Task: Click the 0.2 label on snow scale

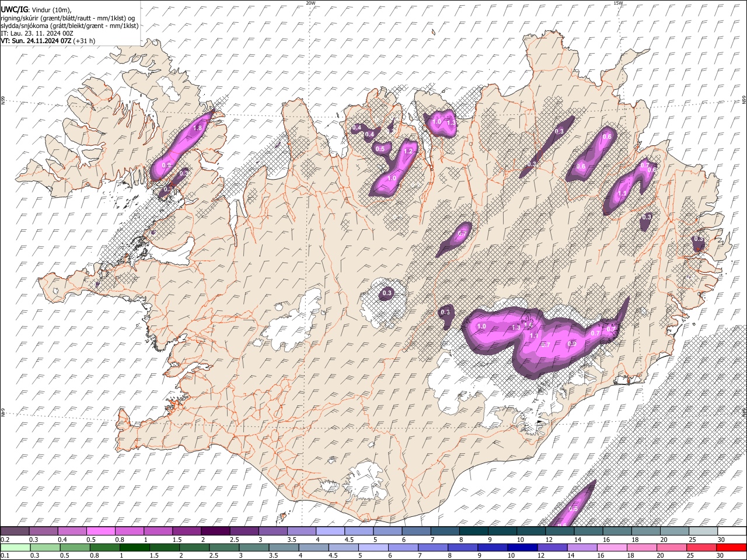Action: [4, 540]
